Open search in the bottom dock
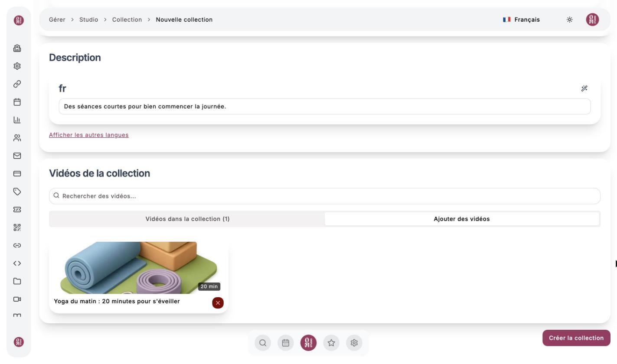This screenshot has width=617, height=364. point(263,343)
